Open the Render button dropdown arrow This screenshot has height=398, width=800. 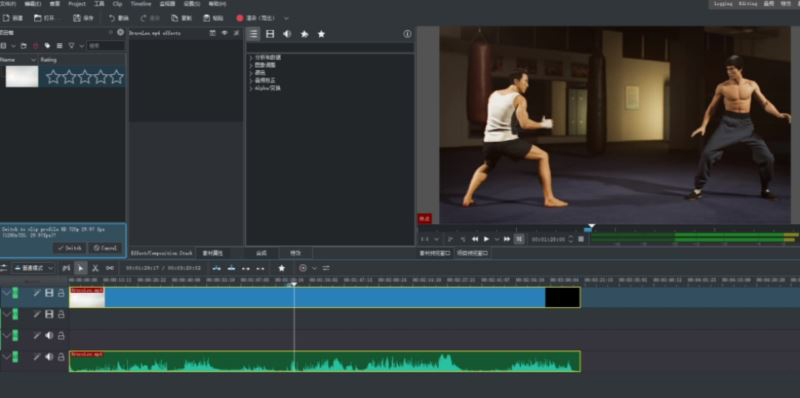tap(286, 18)
